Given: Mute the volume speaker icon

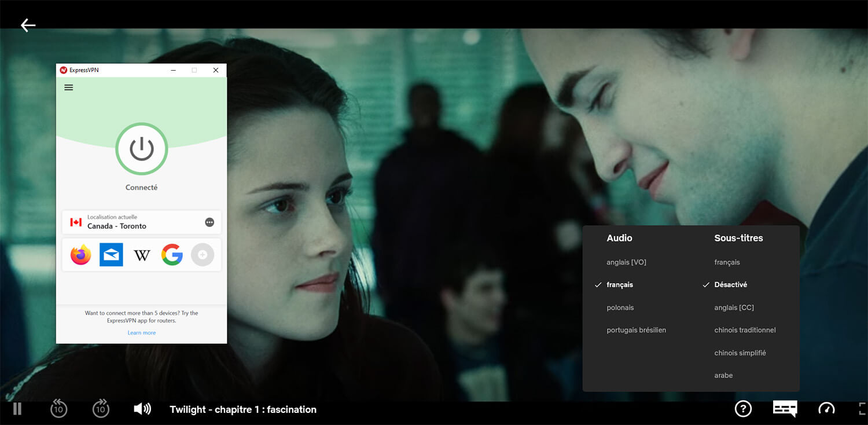Looking at the screenshot, I should pyautogui.click(x=142, y=409).
